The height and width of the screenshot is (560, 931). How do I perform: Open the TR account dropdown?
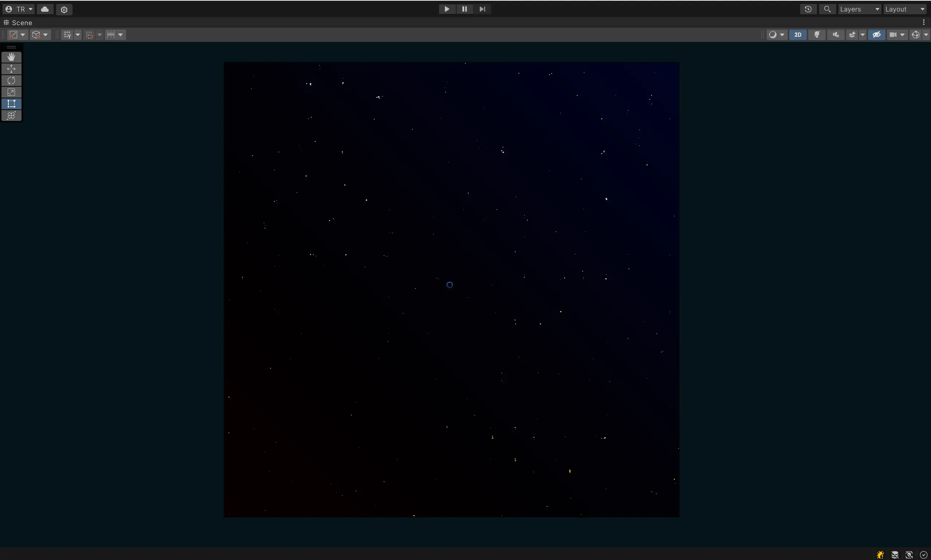19,9
